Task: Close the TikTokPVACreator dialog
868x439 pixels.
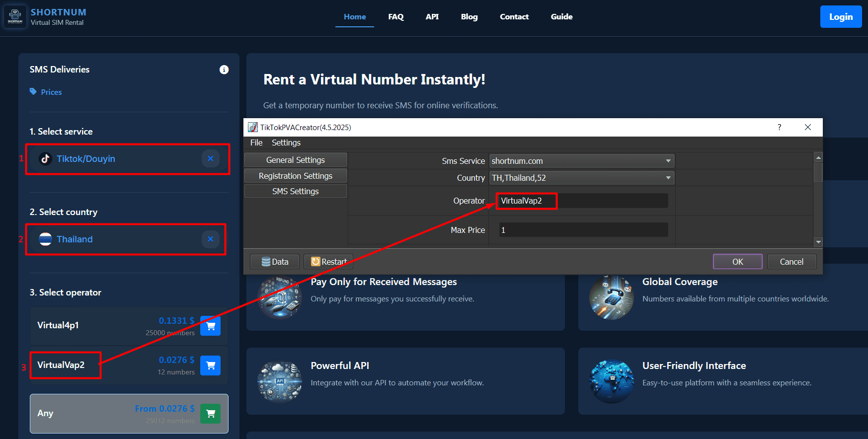Action: (808, 127)
